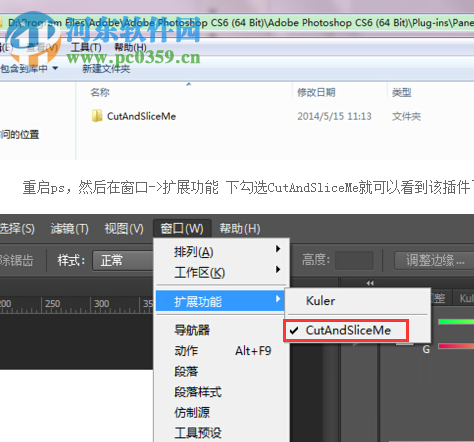Open 帮助(H) menu in Explorer

coord(130,47)
